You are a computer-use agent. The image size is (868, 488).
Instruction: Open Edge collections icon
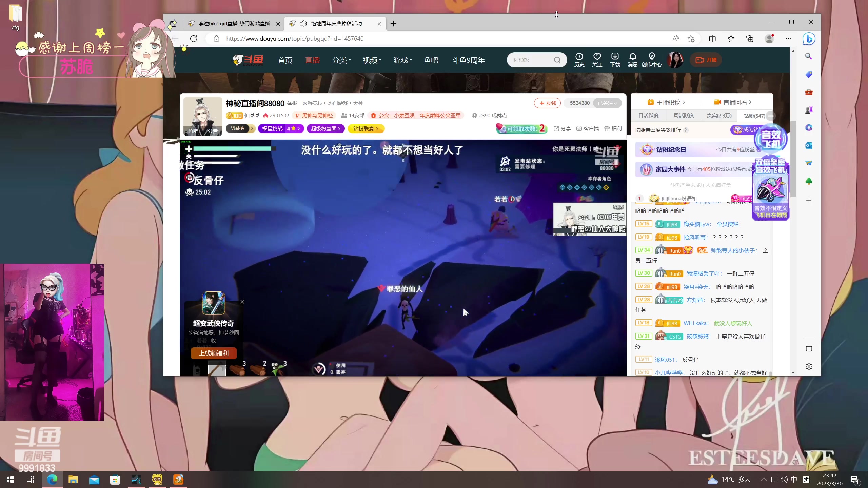[x=750, y=39]
